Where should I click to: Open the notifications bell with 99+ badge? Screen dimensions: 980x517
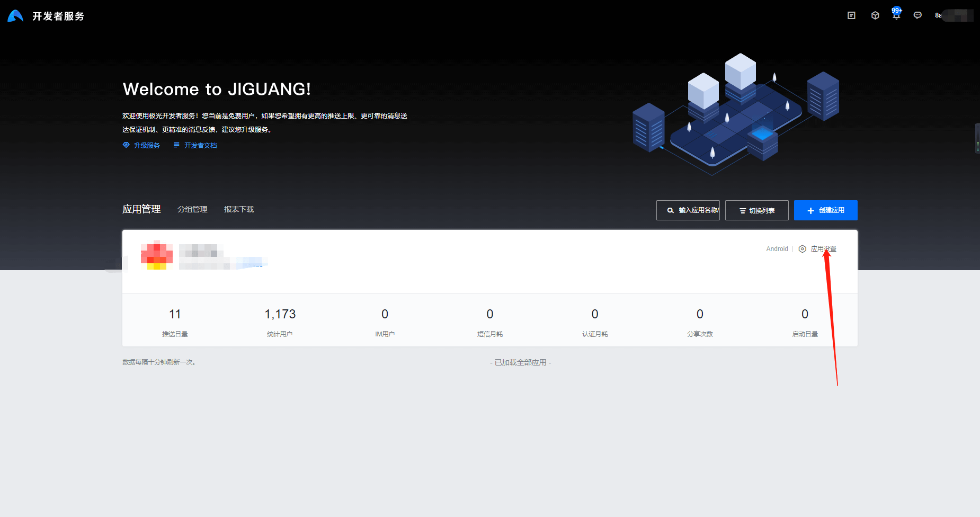coord(896,14)
